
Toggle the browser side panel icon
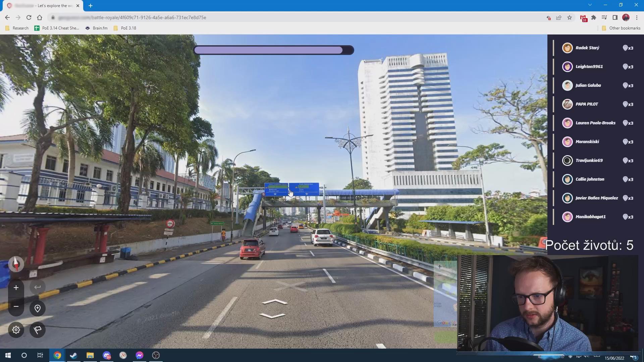pos(615,17)
